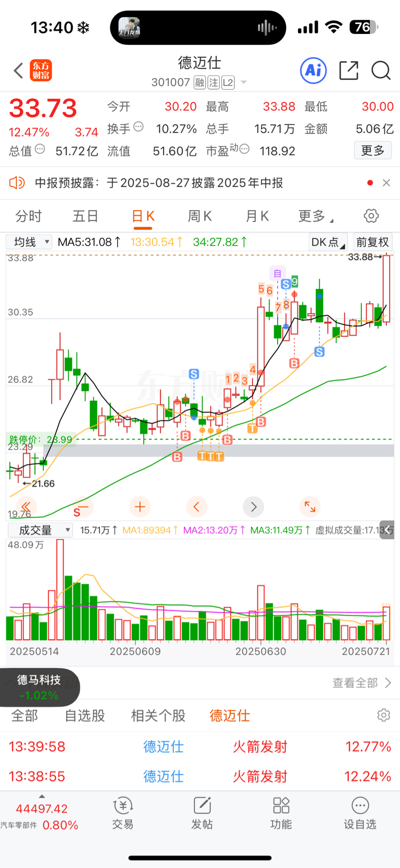Select the 日K chart tab
This screenshot has width=400, height=868.
tap(143, 216)
